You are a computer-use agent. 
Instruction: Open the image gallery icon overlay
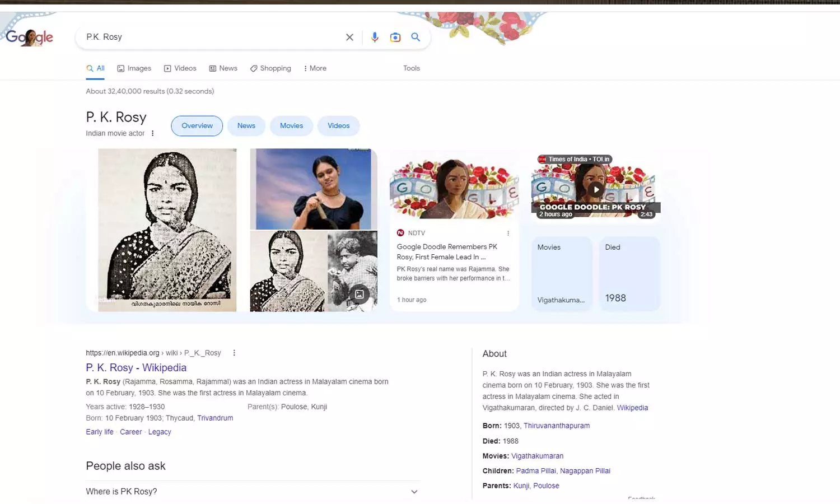[360, 294]
